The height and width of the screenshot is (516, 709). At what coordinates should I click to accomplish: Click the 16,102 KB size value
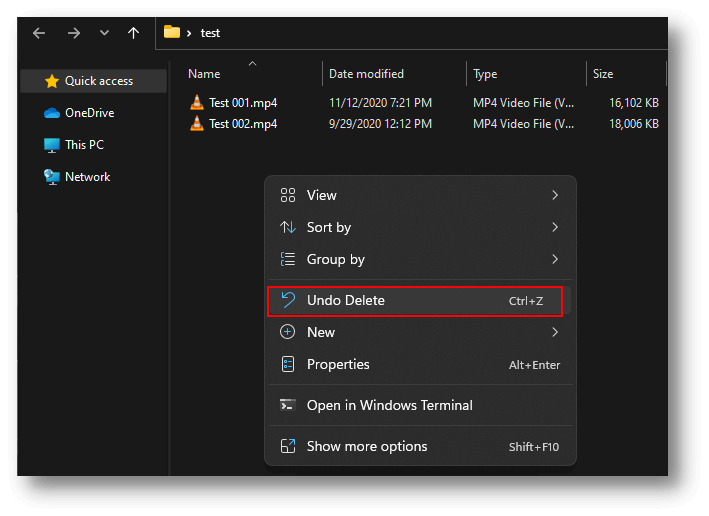(x=633, y=103)
